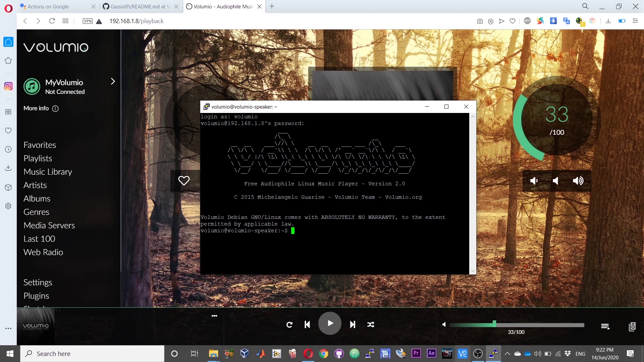This screenshot has width=644, height=362.
Task: Mute with the middle speaker button
Action: pyautogui.click(x=556, y=181)
